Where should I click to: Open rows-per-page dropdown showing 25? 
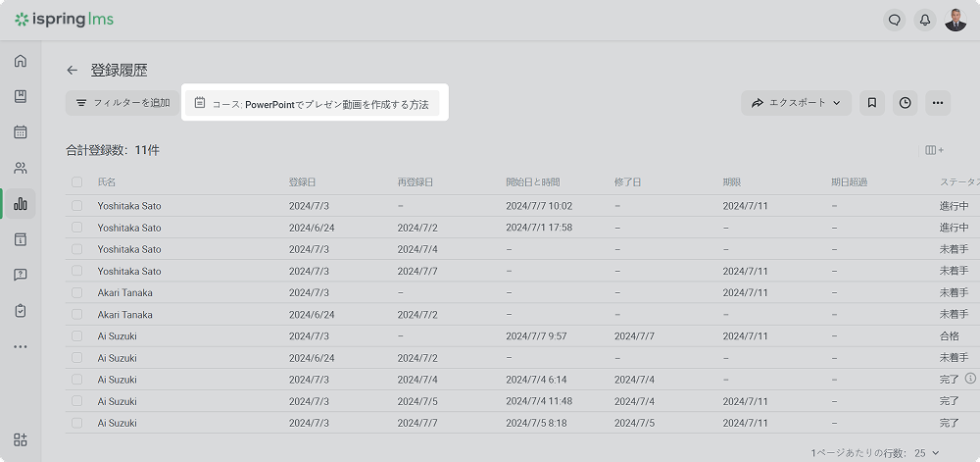pos(926,453)
